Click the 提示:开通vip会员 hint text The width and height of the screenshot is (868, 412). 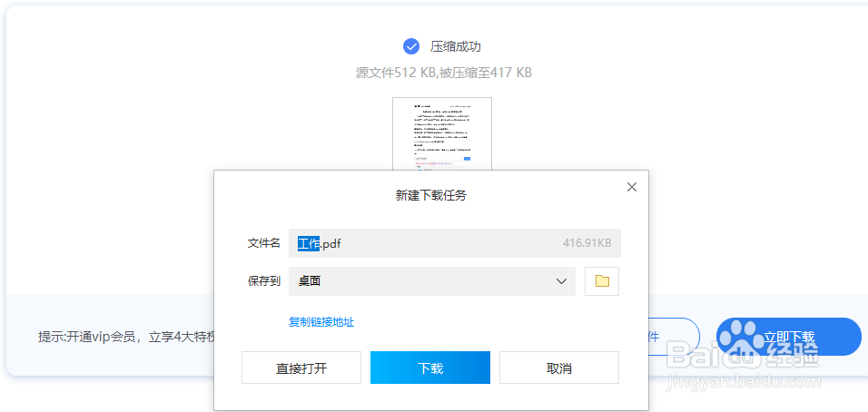tap(126, 337)
